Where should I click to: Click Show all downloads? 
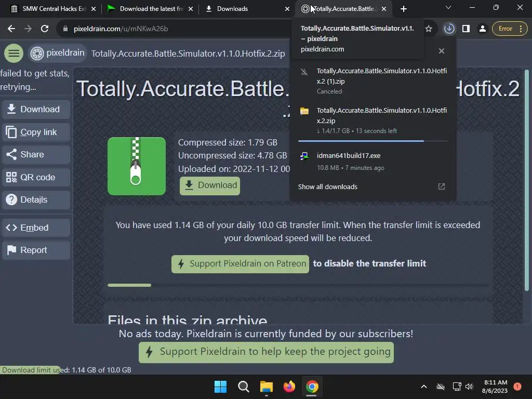tap(328, 187)
